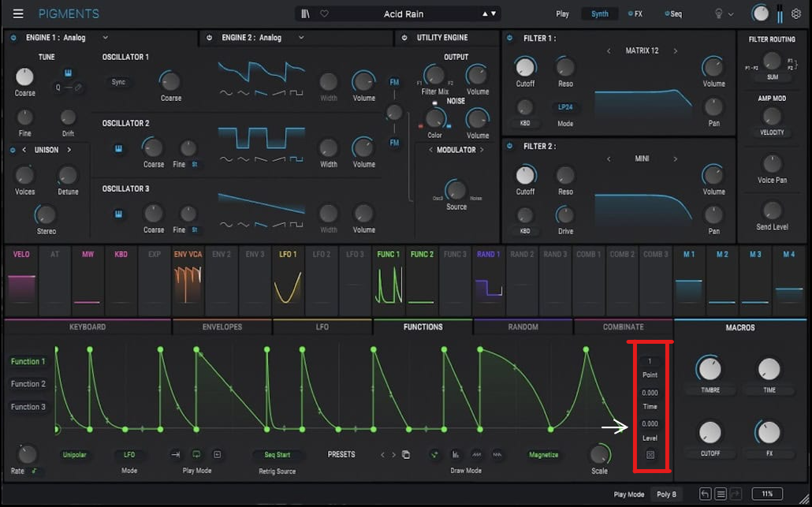
Task: Click the Rate tempo sync note icon
Action: click(35, 471)
